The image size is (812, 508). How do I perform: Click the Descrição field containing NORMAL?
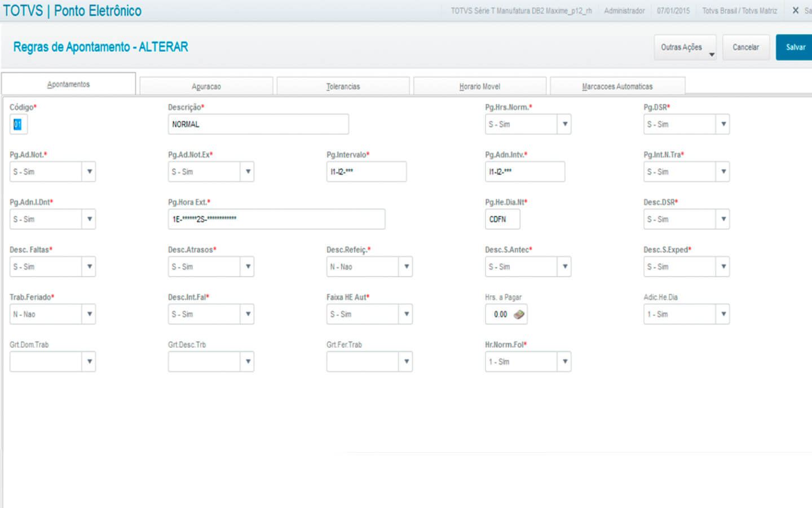(258, 124)
